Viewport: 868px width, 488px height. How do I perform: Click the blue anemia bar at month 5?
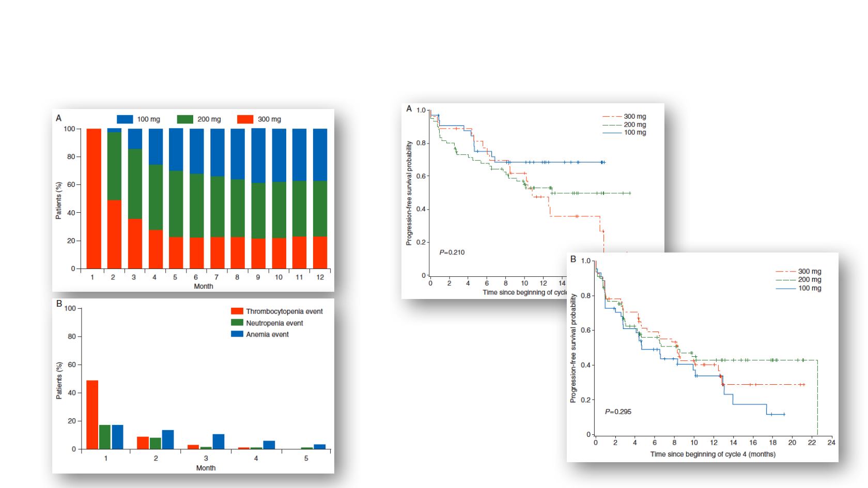pyautogui.click(x=320, y=447)
